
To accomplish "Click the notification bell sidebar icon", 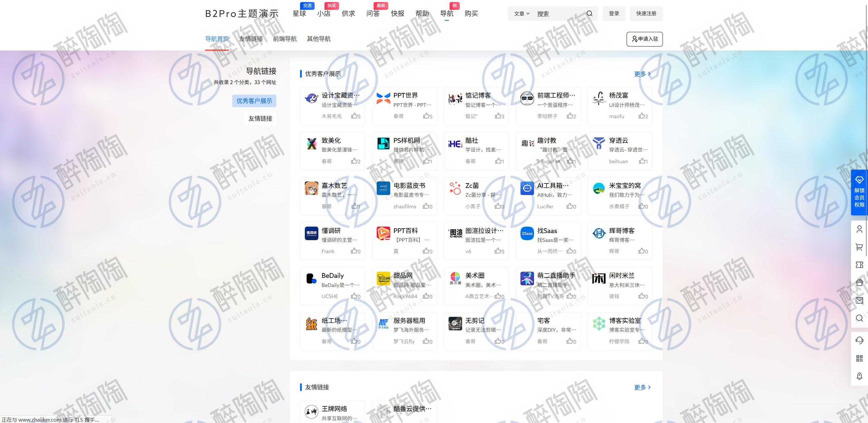I will 859,376.
